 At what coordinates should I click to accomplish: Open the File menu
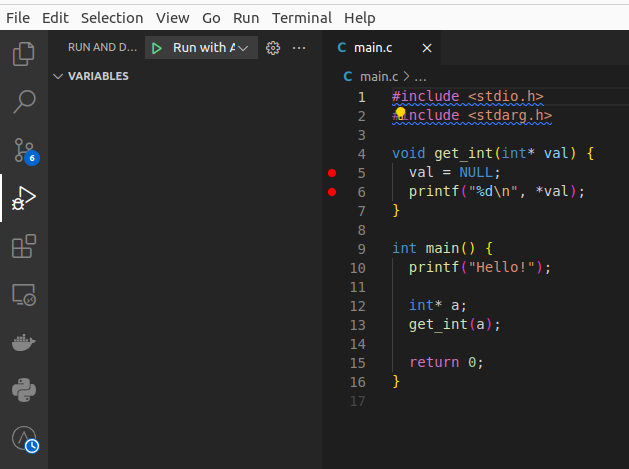[x=18, y=18]
